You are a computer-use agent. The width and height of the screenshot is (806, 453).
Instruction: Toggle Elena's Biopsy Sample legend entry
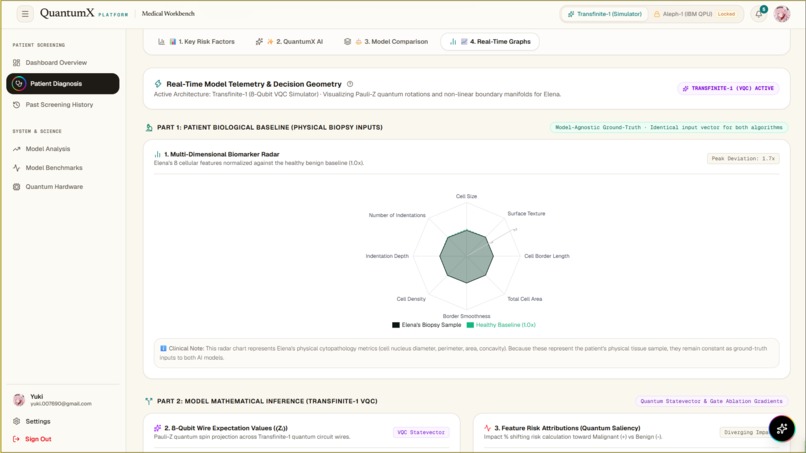pos(427,325)
